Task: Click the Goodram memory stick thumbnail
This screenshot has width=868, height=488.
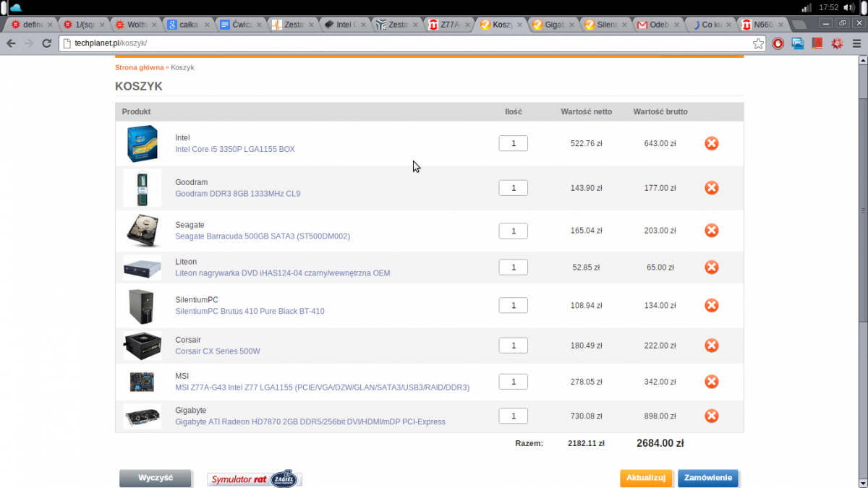Action: coord(142,188)
